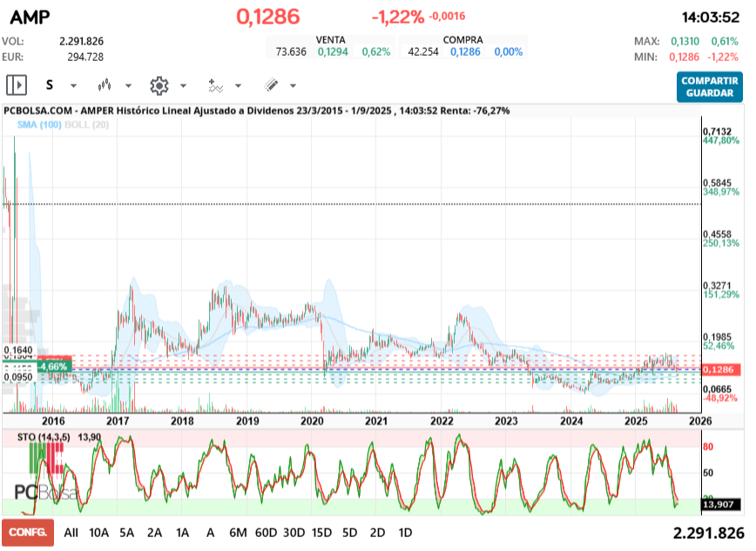756x551 pixels.
Task: Expand the drawing tools dropdown arrow
Action: pos(294,86)
